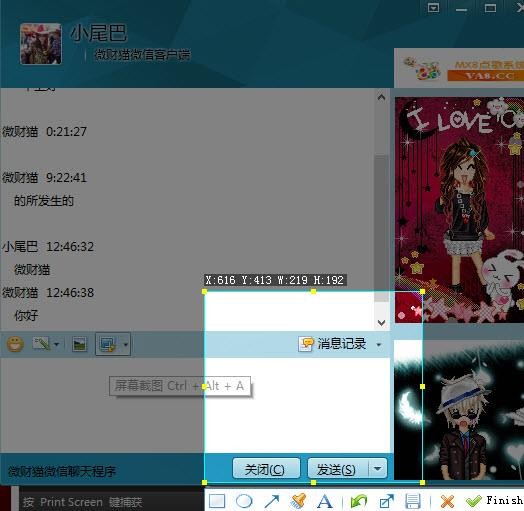Screen dimensions: 524x511
Task: Open the 消息记录 dropdown arrow
Action: click(x=379, y=345)
